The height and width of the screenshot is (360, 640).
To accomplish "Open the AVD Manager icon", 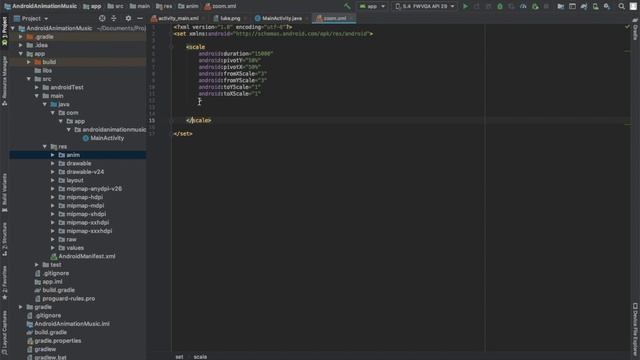I will pyautogui.click(x=596, y=6).
